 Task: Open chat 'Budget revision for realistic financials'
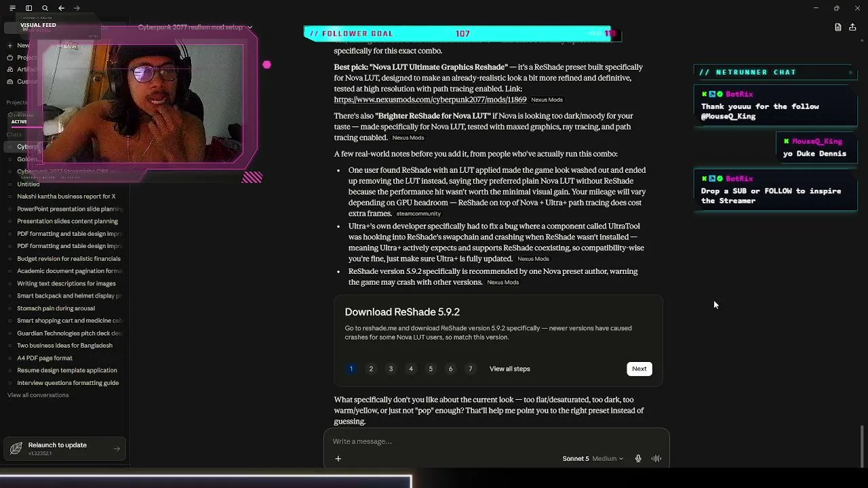[x=66, y=258]
